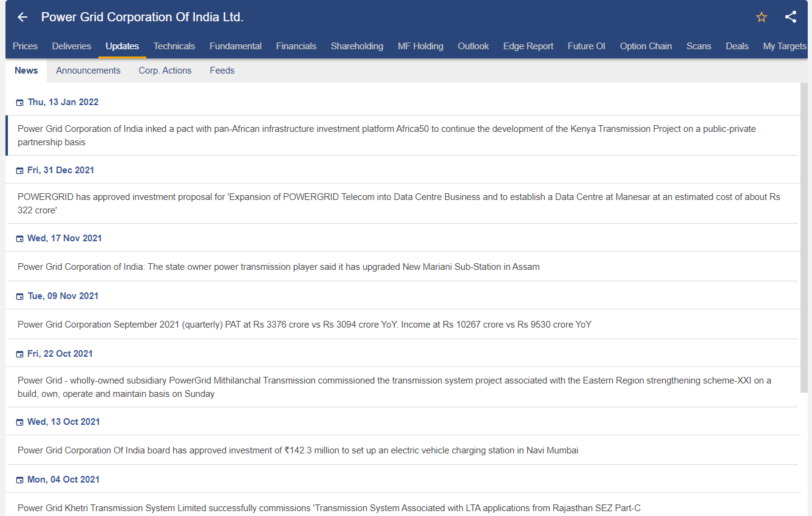Click calendar icon beside Wed, 17 Nov 2021
This screenshot has width=812, height=516.
click(x=19, y=239)
